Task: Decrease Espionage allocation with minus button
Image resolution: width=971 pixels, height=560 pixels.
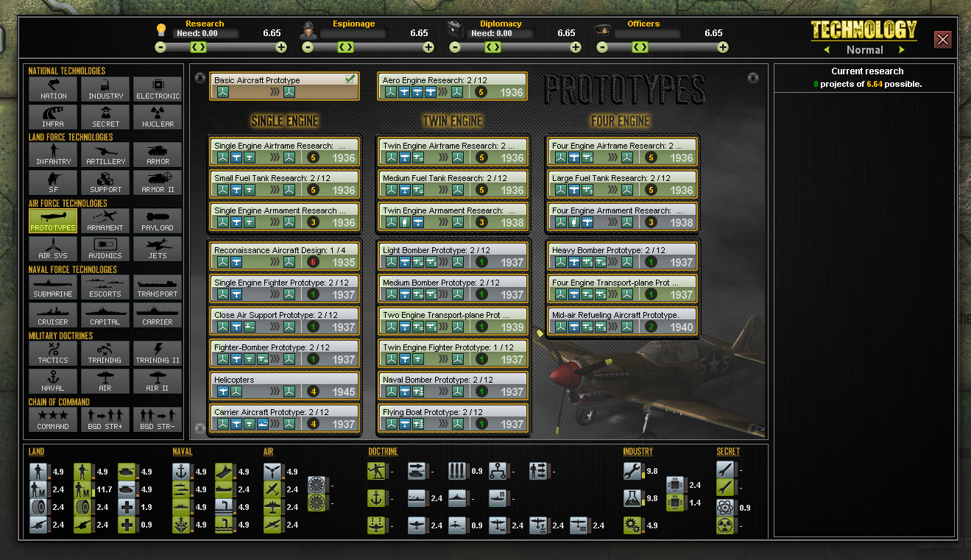Action: pyautogui.click(x=308, y=47)
